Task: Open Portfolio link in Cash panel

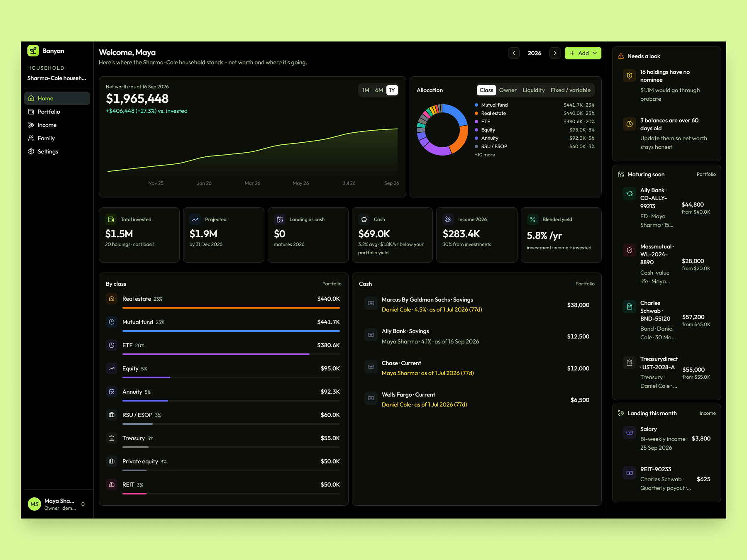Action: pos(585,284)
